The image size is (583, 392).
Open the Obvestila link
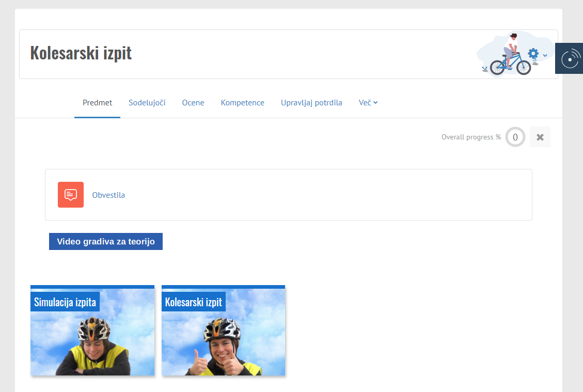pyautogui.click(x=108, y=195)
